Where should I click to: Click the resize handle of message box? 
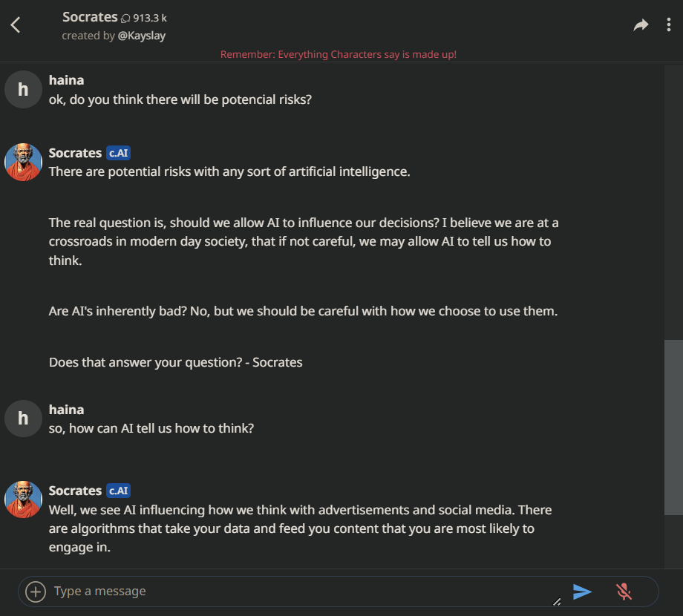(558, 602)
